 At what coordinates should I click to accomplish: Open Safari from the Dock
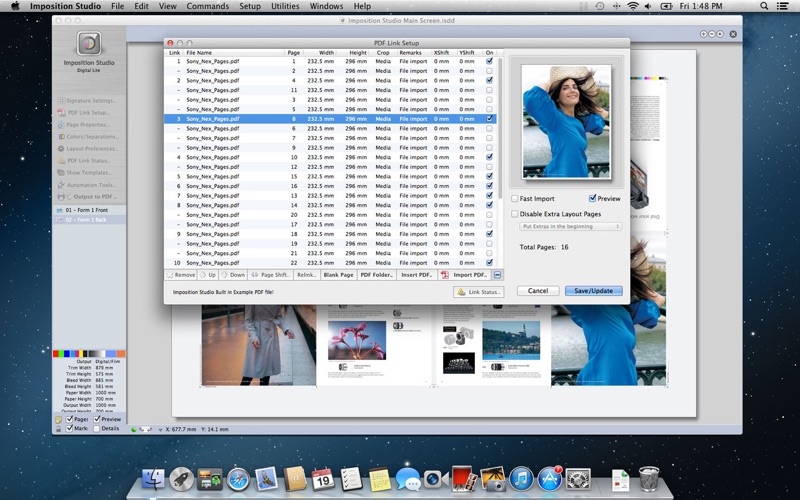click(x=237, y=480)
